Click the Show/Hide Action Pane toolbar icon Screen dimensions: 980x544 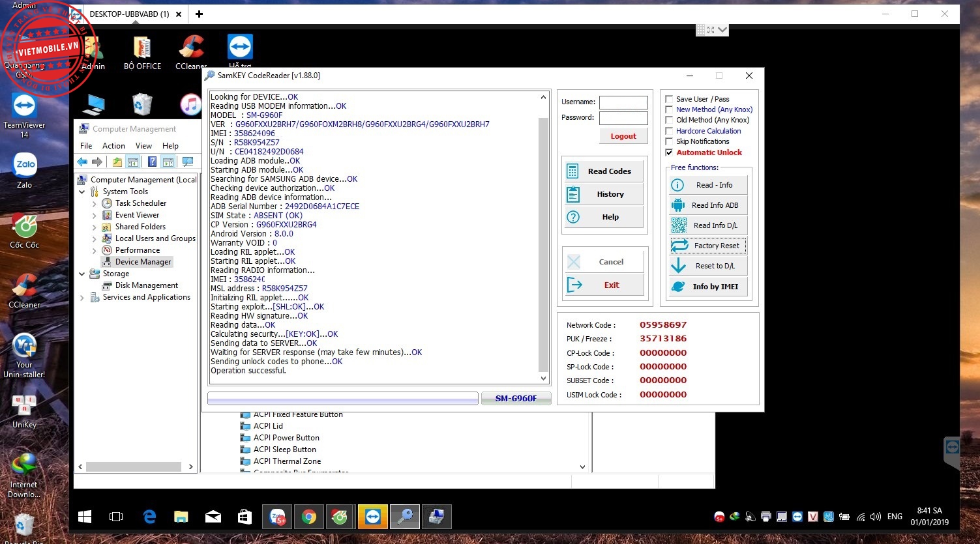[168, 162]
